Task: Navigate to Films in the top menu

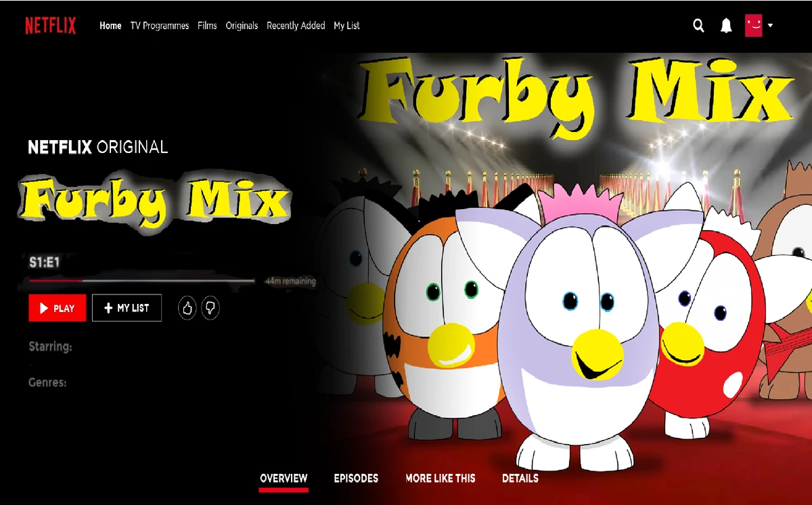Action: point(207,26)
